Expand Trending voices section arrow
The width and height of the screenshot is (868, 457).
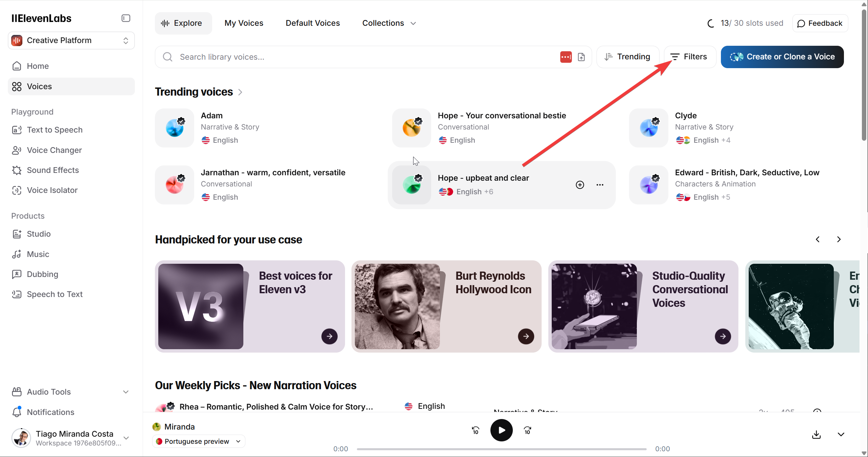click(x=240, y=92)
